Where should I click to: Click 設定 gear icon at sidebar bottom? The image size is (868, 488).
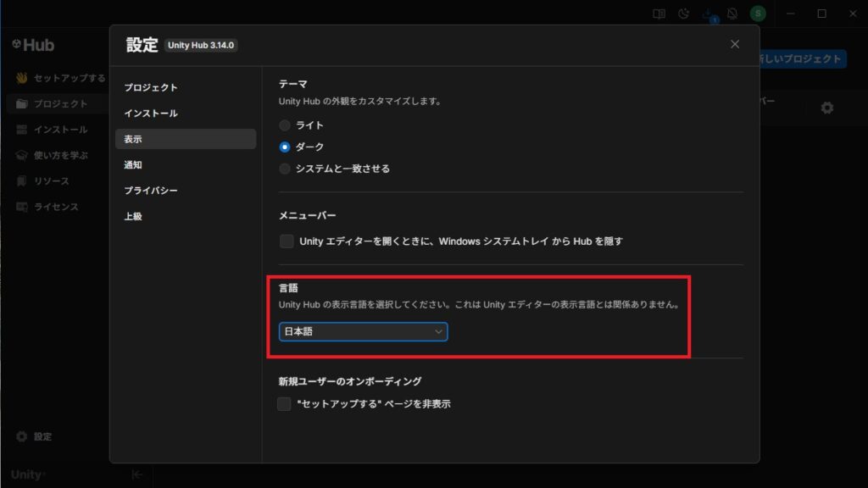(21, 436)
